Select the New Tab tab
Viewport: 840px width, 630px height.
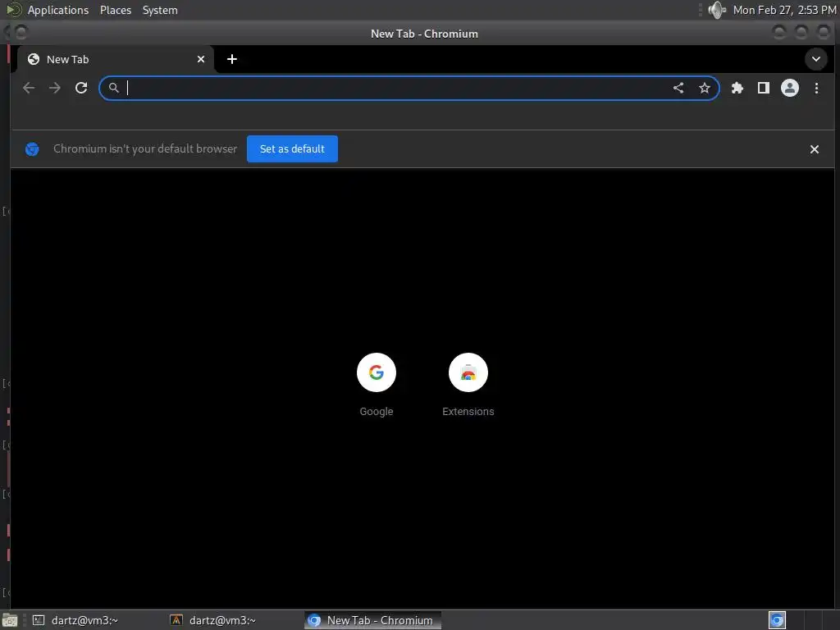[115, 59]
